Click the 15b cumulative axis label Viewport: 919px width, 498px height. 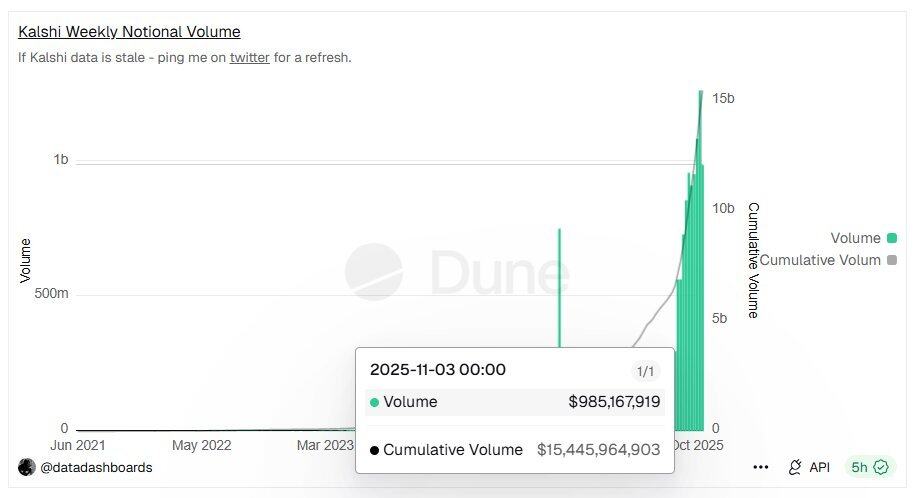click(723, 98)
